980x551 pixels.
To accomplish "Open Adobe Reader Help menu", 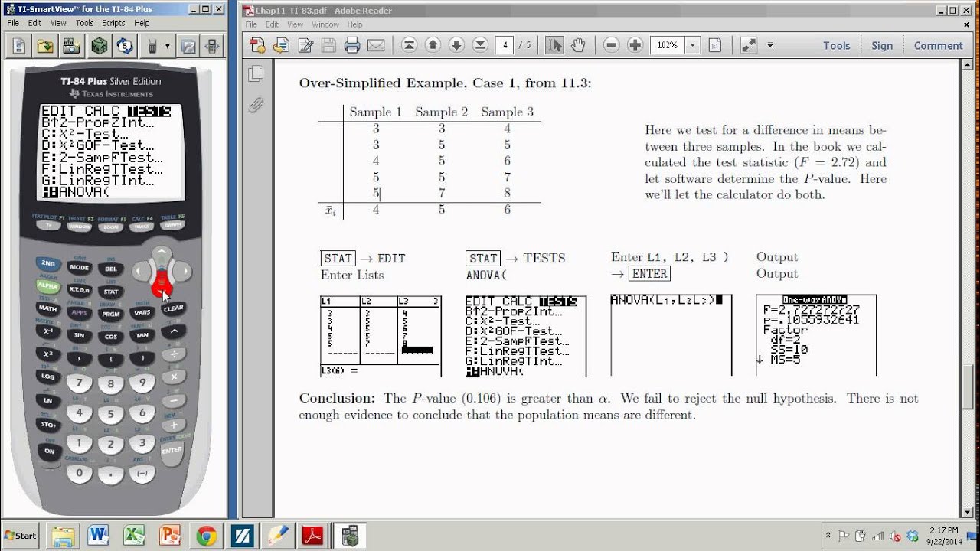I will click(x=354, y=24).
